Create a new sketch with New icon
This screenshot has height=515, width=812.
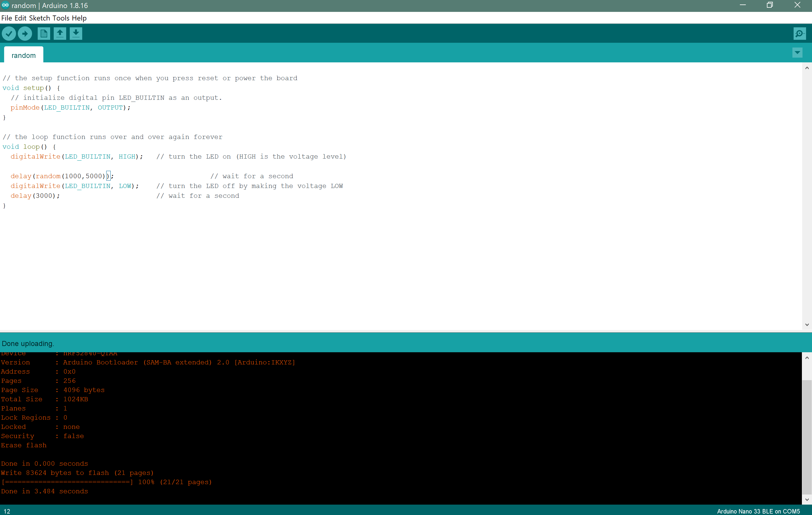[44, 33]
